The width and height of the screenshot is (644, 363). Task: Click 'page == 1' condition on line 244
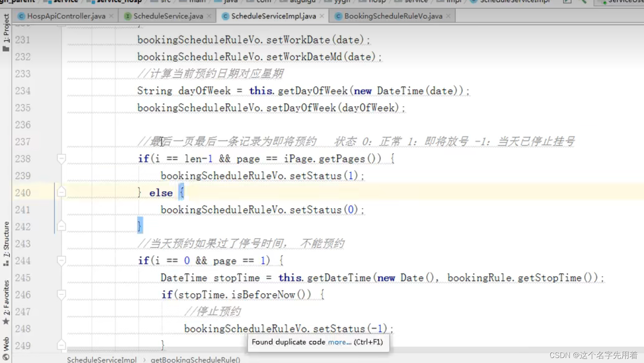[239, 261]
